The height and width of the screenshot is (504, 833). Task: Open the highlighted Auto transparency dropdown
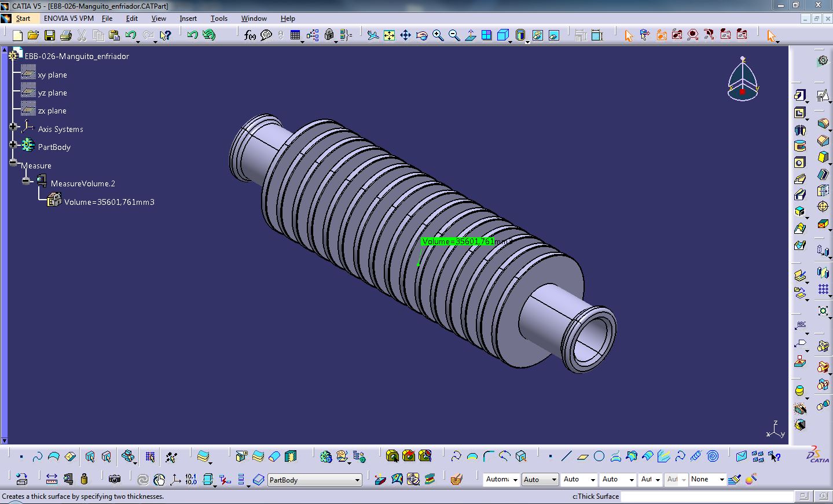coord(554,480)
